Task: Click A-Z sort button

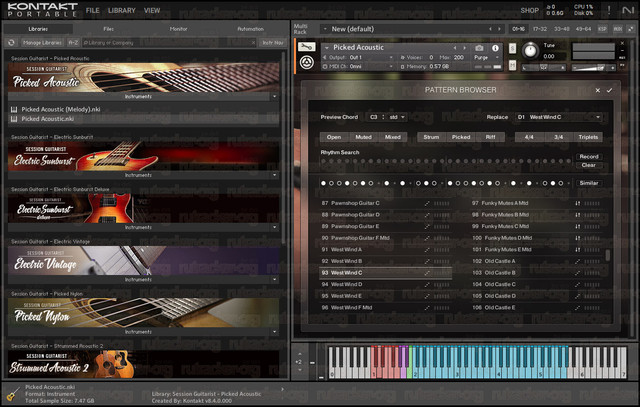Action: [x=73, y=42]
